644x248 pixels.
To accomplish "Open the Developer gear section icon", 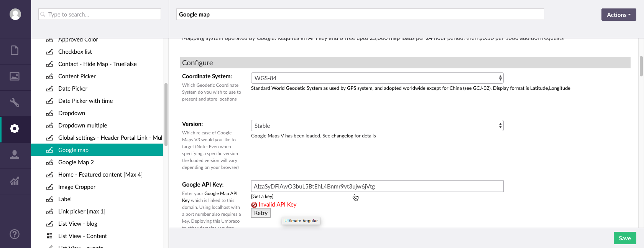I will point(15,129).
